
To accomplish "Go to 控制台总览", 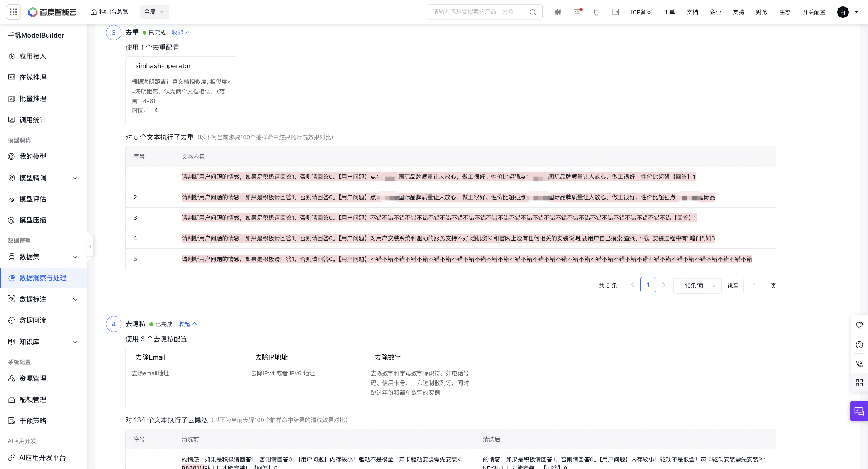I will (x=109, y=12).
